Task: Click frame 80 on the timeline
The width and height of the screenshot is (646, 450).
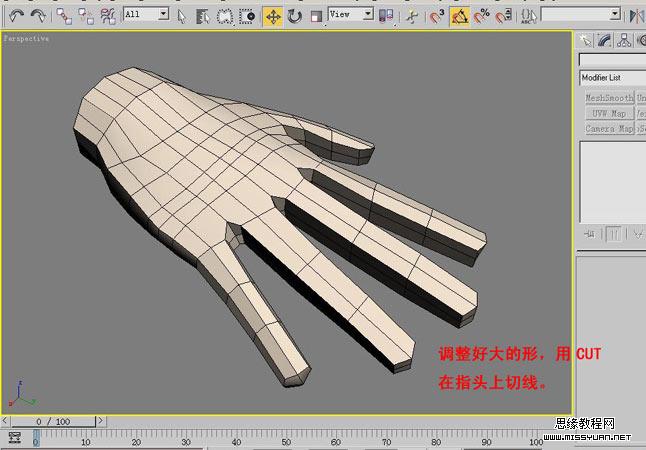Action: point(436,440)
